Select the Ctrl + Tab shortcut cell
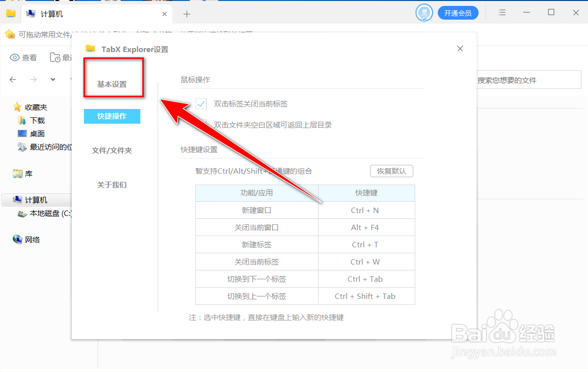 click(x=366, y=279)
